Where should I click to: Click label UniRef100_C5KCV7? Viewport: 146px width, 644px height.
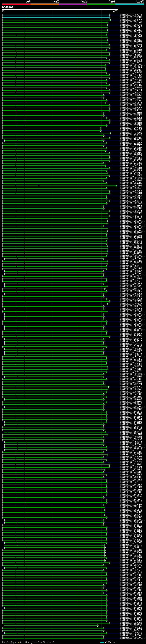pos(131,42)
